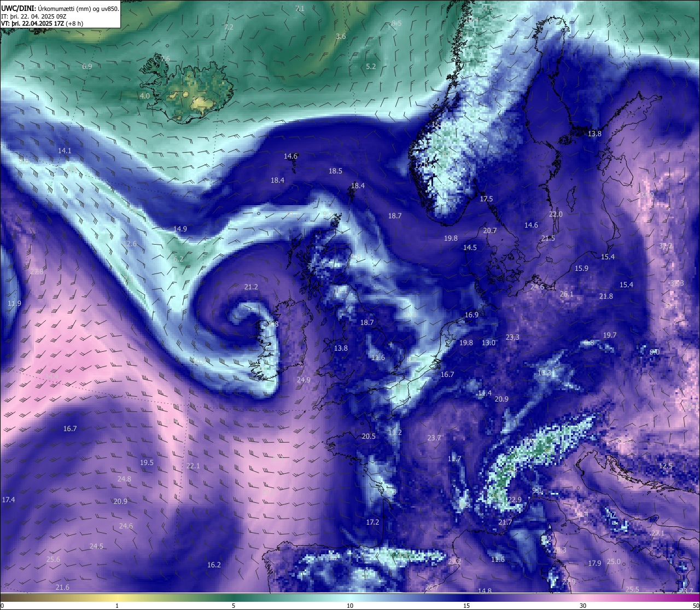This screenshot has width=700, height=610.
Task: Click the UWC/DINI title text
Action: 17,9
